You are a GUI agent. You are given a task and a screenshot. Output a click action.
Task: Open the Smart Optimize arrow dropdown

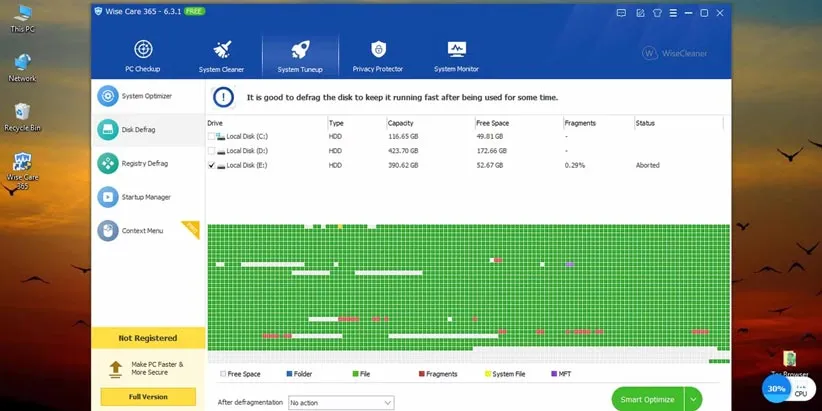pyautogui.click(x=693, y=400)
